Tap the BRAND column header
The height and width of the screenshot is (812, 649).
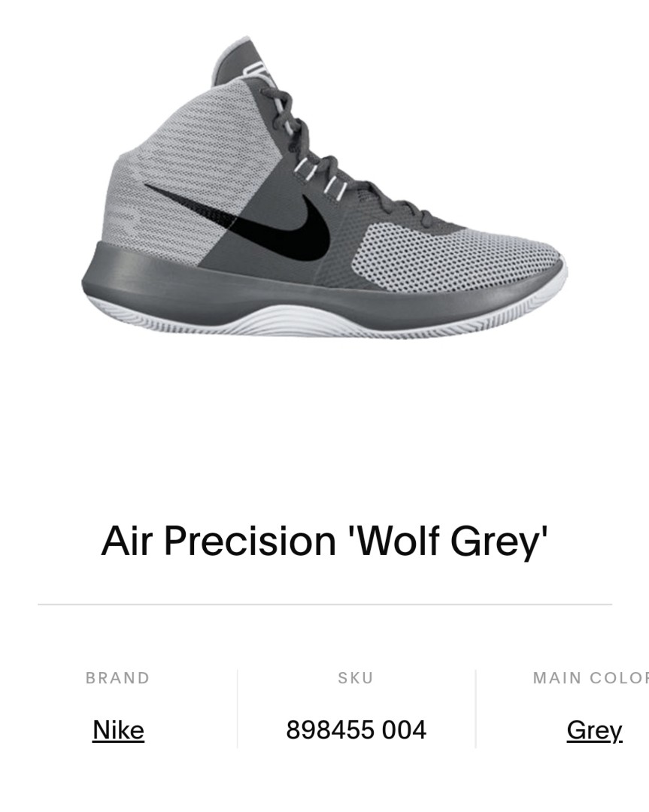coord(117,677)
